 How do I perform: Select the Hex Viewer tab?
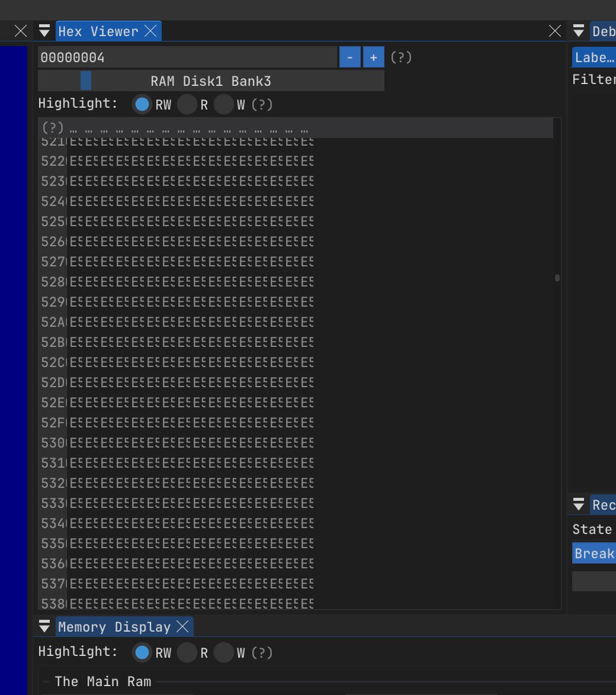click(98, 31)
